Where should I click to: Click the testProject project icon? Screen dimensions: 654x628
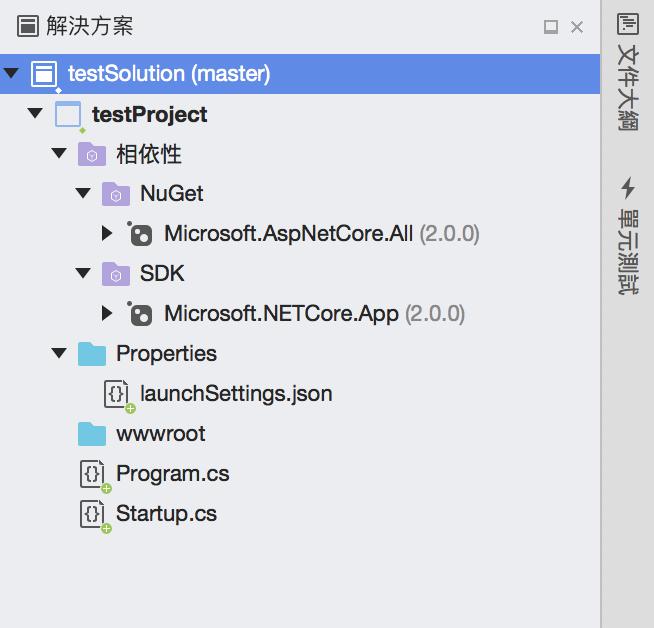click(68, 114)
